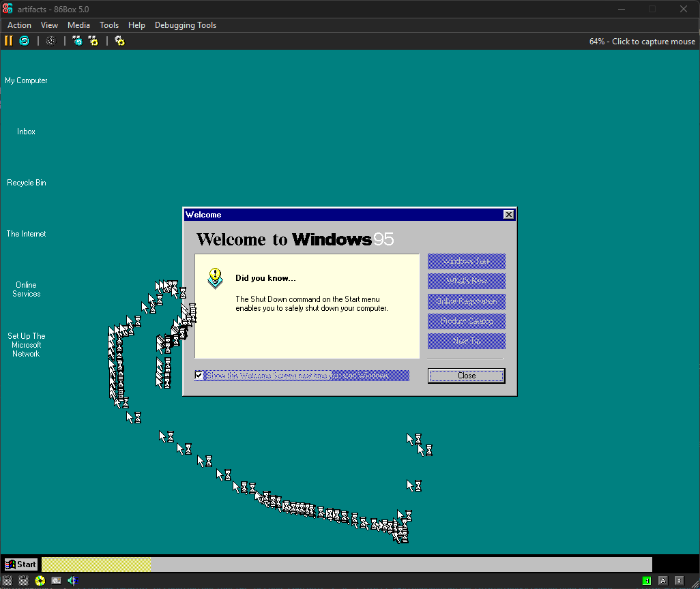Click the CD-ROM disc status bar icon
Viewport: 700px width, 589px height.
click(40, 581)
